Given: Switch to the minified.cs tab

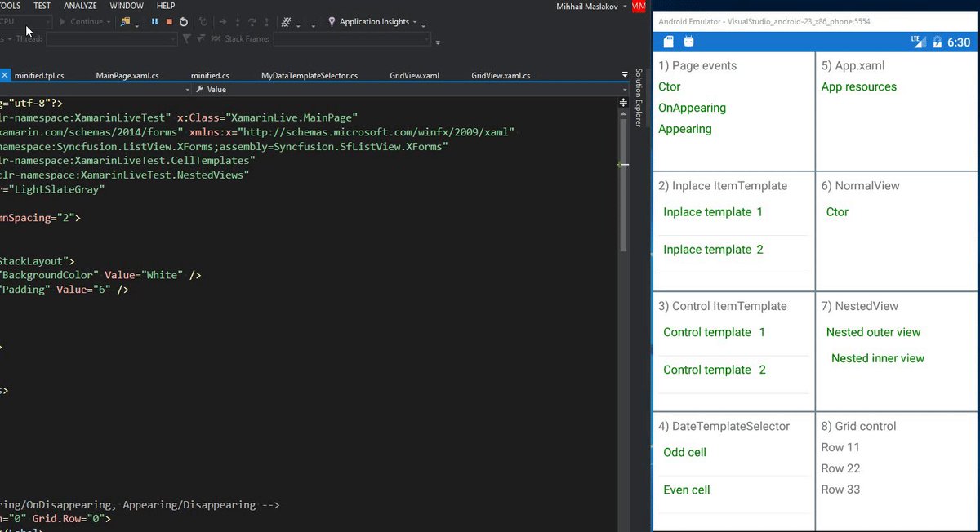Looking at the screenshot, I should point(210,76).
